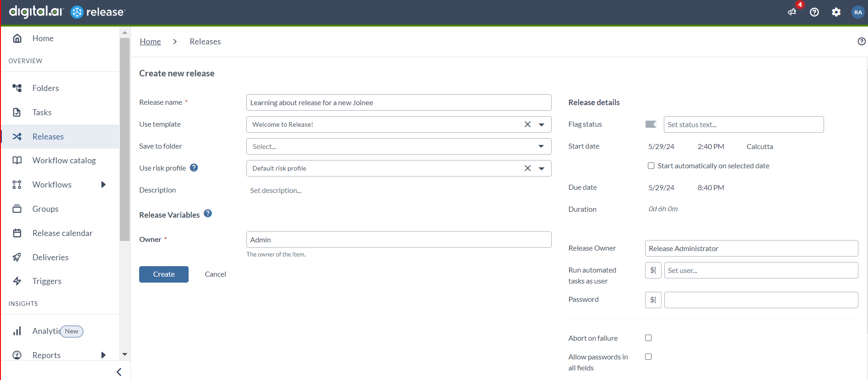Collapse the sidebar with left chevron
This screenshot has width=868, height=380.
119,372
